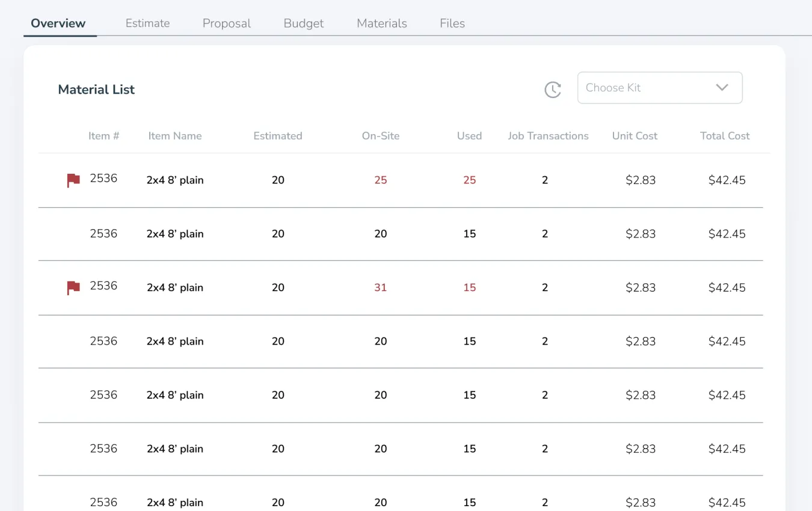812x511 pixels.
Task: Expand the Choose Kit chevron arrow
Action: coord(722,88)
